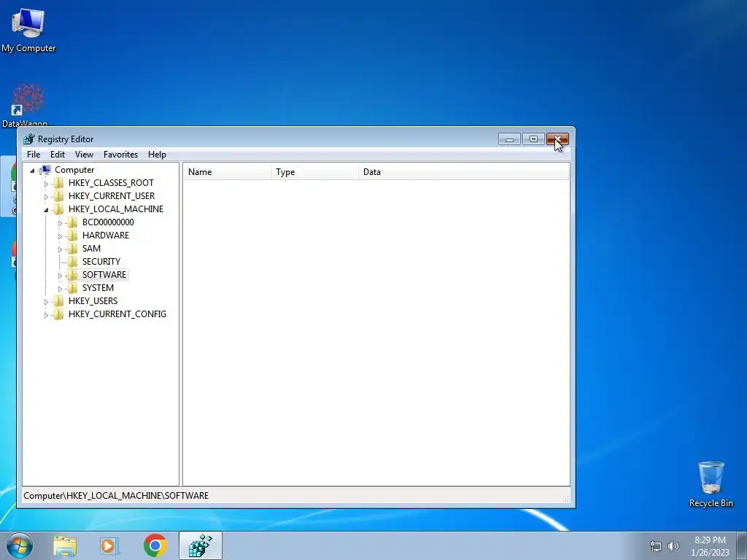Select the SAM key label
This screenshot has width=747, height=560.
(x=91, y=248)
